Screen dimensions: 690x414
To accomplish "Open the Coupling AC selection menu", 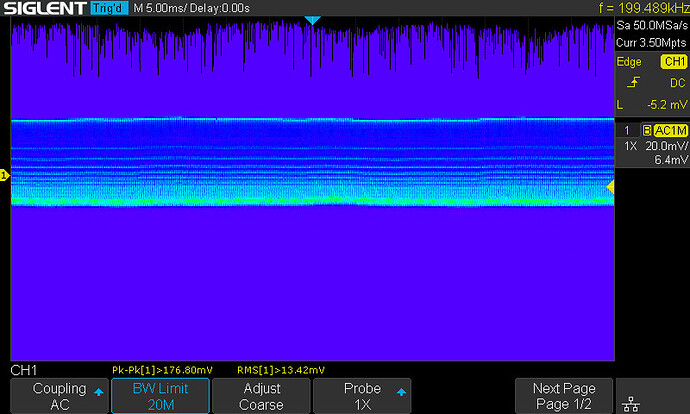I will pos(59,396).
